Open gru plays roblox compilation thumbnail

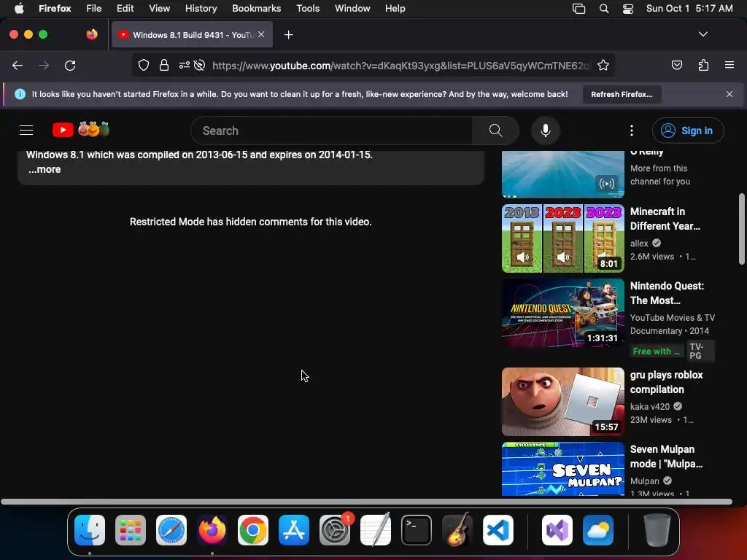click(563, 402)
